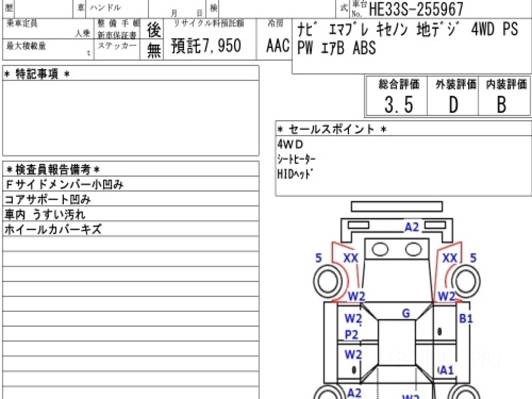
Task: Select 4WD in the sales points list
Action: [x=291, y=144]
